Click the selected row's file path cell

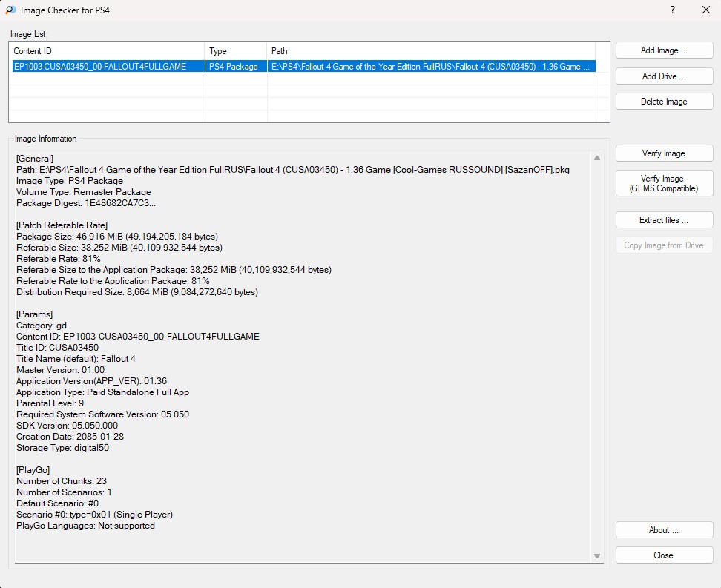[x=430, y=67]
